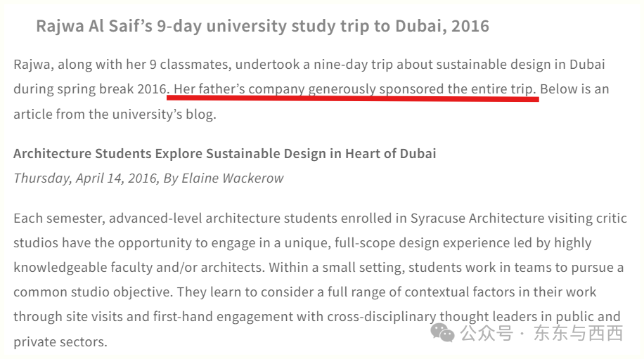This screenshot has width=644, height=359.
Task: Click the byline By Elaine Wackerow
Action: pyautogui.click(x=224, y=178)
